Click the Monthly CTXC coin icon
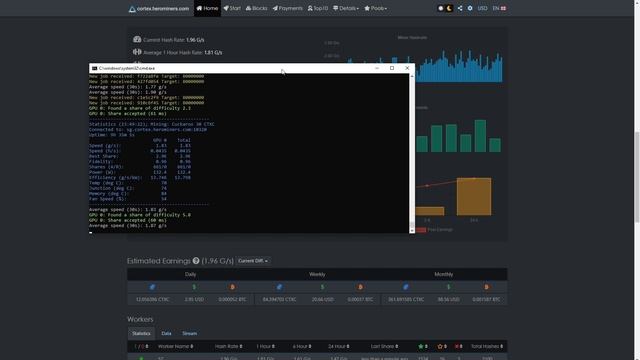Screen dimensions: 640x360 [406, 287]
